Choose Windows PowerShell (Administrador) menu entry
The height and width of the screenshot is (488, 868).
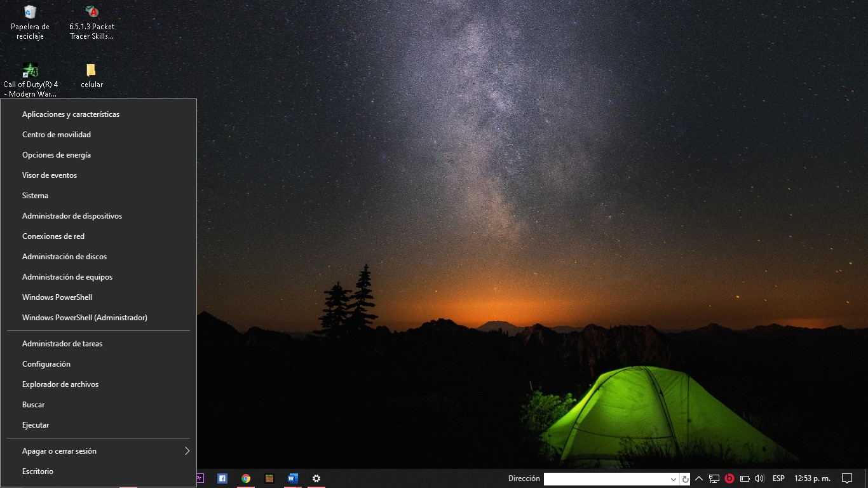(85, 318)
